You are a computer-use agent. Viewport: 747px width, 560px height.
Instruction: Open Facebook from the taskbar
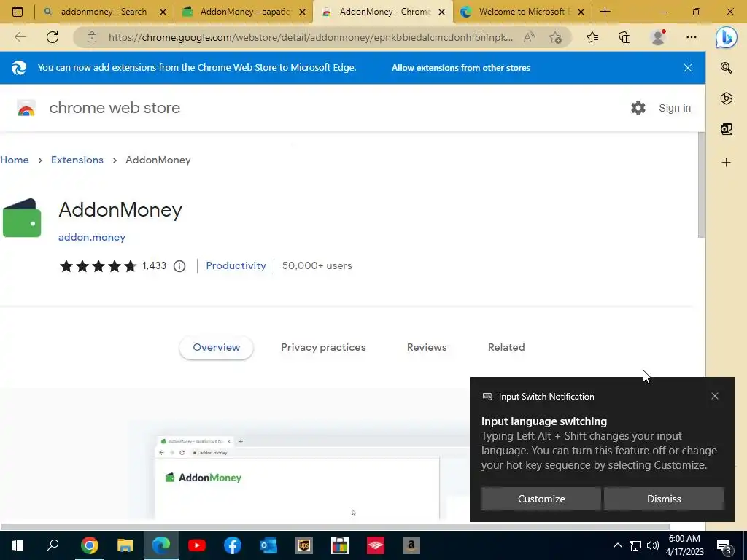(x=233, y=545)
